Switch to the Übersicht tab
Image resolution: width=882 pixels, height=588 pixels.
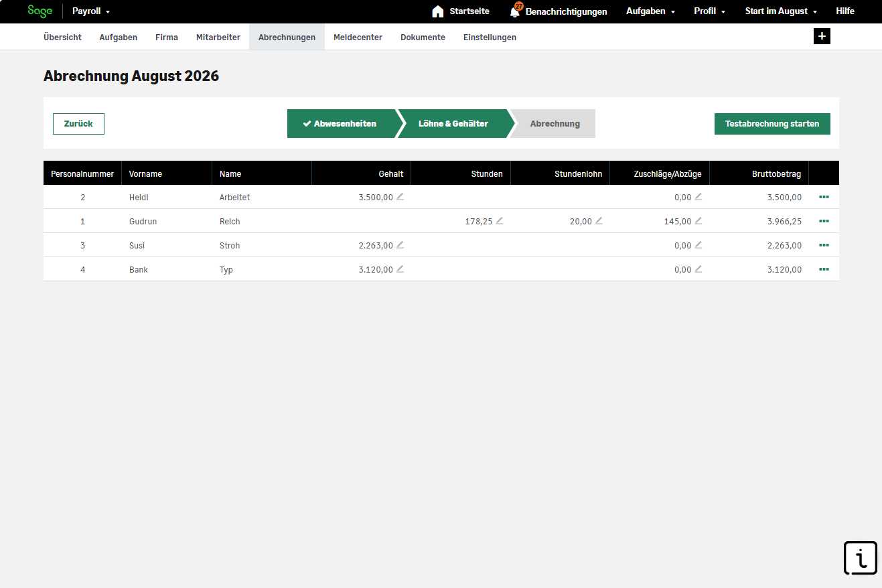point(62,38)
